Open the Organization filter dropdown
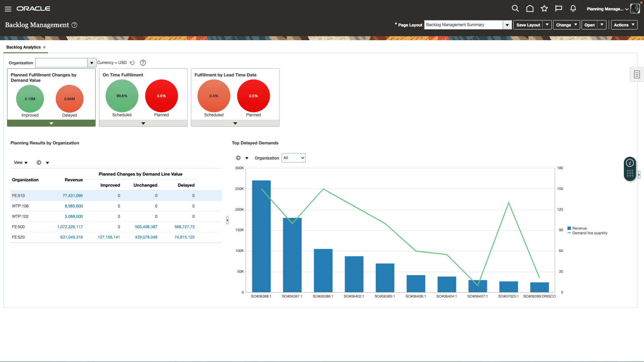 (92, 62)
